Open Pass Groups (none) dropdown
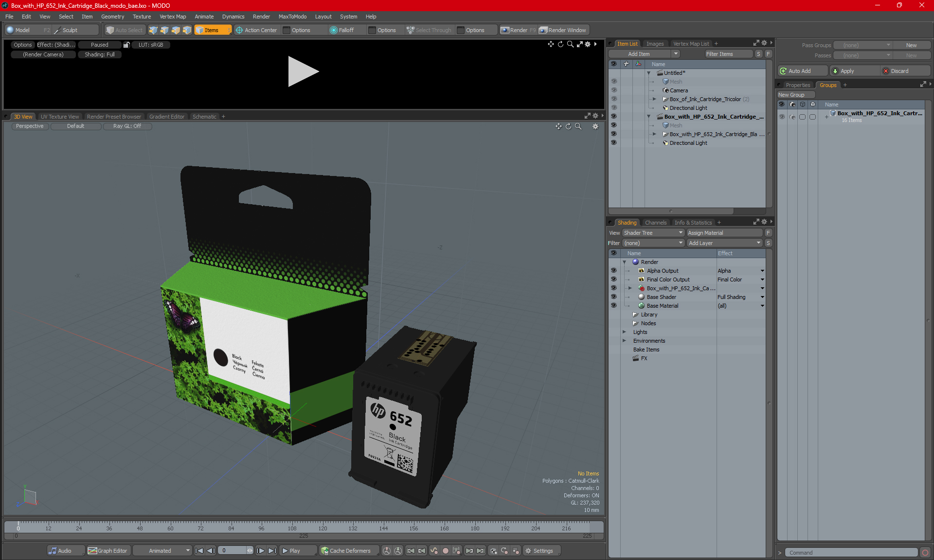934x560 pixels. tap(862, 45)
